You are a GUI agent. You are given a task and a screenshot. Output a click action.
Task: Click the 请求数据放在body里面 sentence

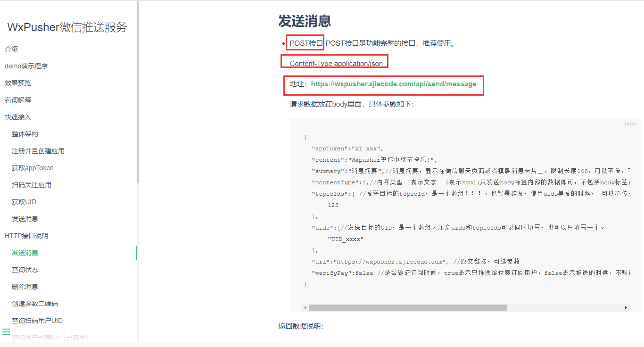[x=352, y=104]
